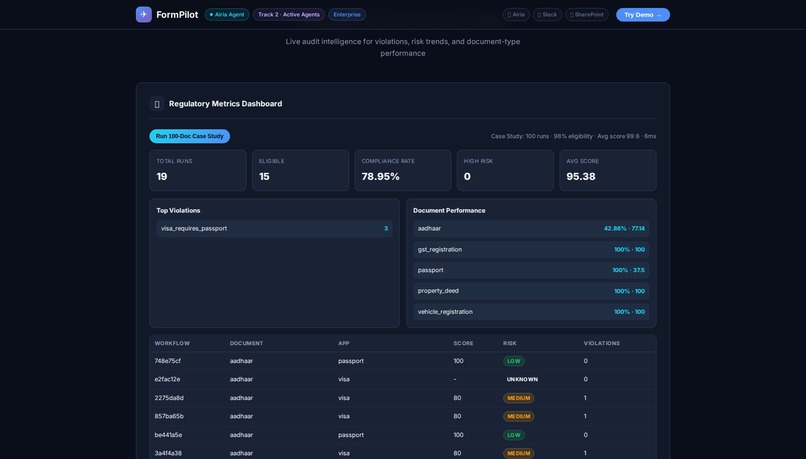The height and width of the screenshot is (459, 806).
Task: Open the Slack integration pill
Action: (x=547, y=15)
